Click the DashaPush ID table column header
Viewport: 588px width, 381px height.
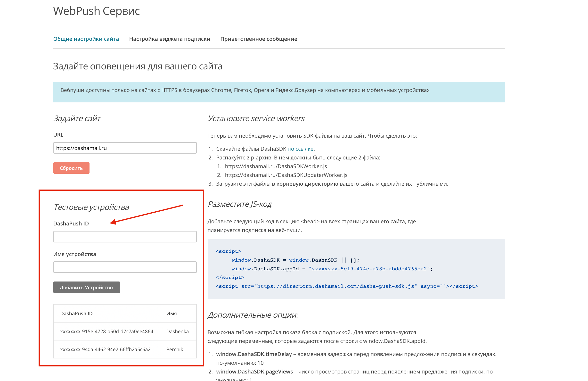point(76,313)
